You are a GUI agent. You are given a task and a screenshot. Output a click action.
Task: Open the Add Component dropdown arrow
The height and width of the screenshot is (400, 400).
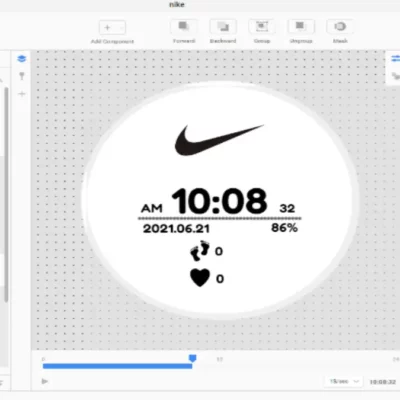pos(122,28)
